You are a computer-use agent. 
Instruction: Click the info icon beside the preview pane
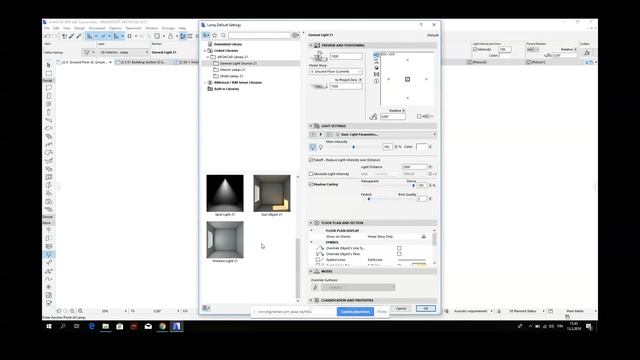[x=376, y=81]
